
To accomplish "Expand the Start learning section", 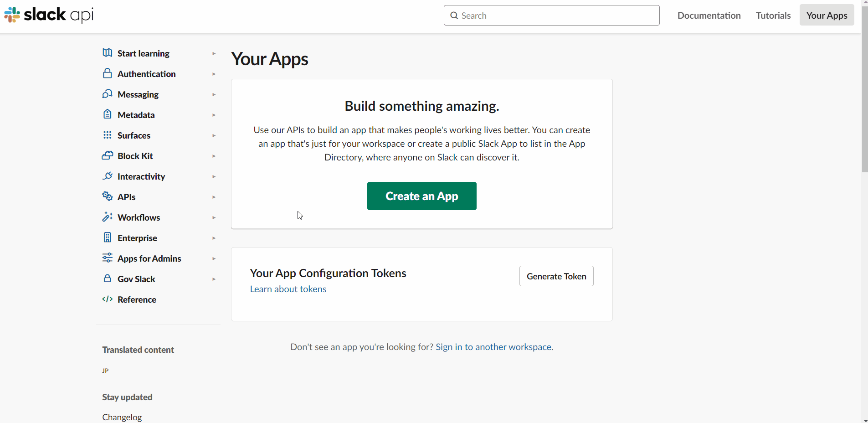I will tap(214, 53).
